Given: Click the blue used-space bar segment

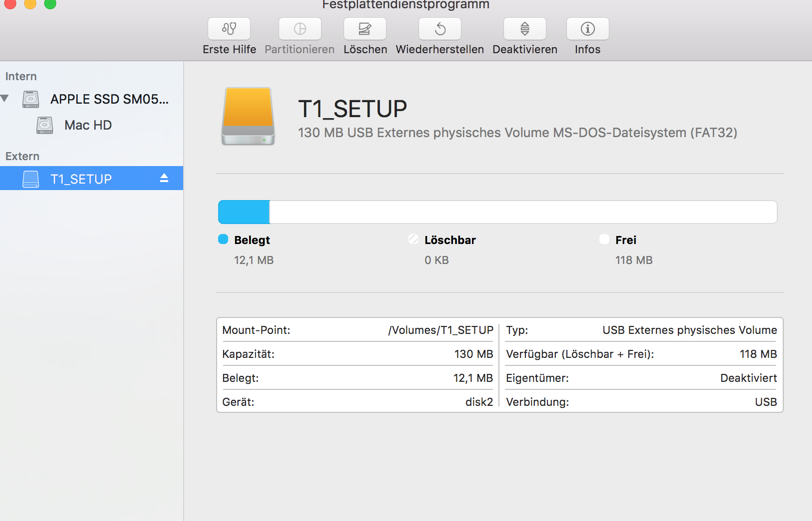Looking at the screenshot, I should pyautogui.click(x=244, y=212).
